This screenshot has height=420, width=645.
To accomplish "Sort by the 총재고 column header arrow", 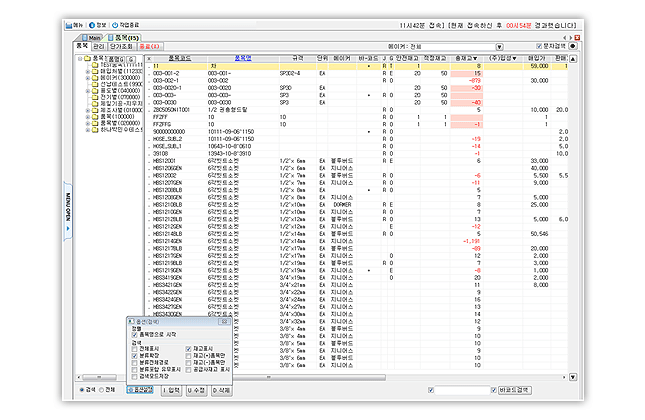I will (475, 58).
